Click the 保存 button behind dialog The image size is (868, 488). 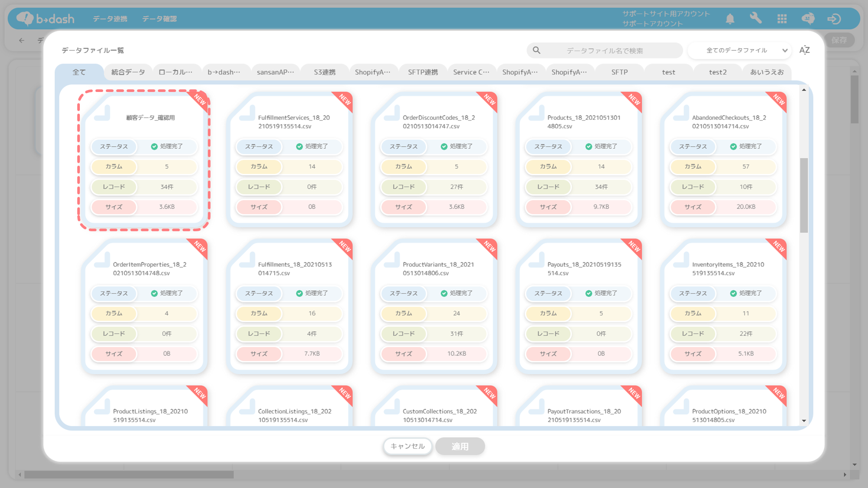(x=839, y=40)
